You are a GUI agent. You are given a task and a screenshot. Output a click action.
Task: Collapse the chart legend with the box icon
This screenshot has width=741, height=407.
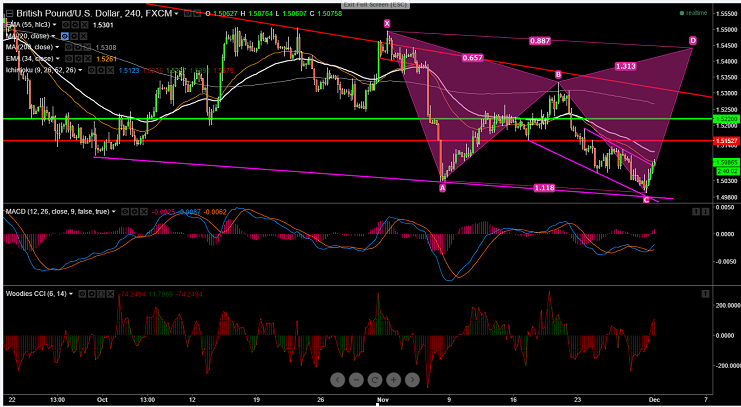click(x=9, y=13)
